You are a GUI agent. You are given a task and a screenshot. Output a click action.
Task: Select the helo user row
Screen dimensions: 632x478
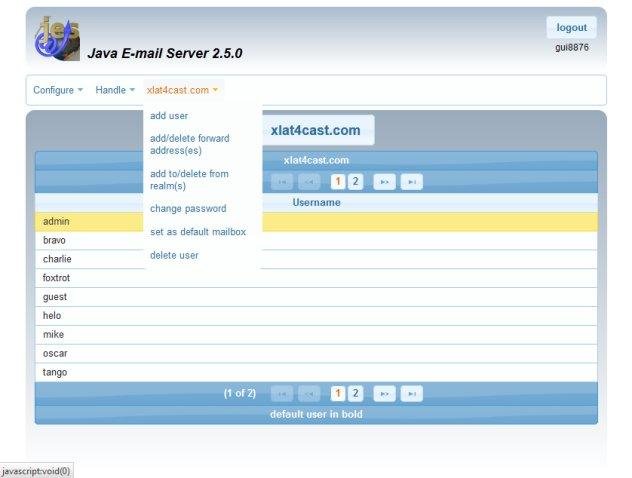click(316, 316)
